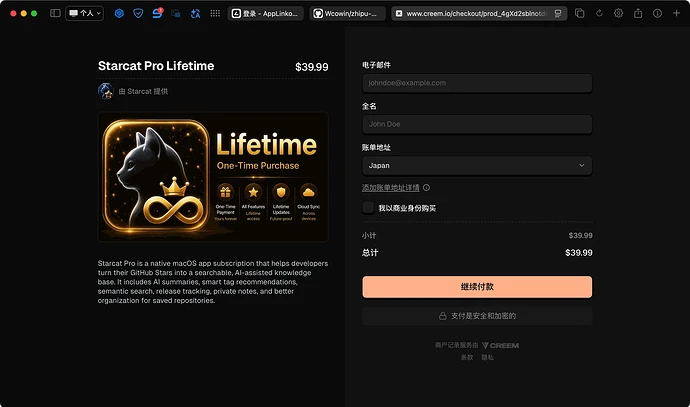690x407 pixels.
Task: Open the blue shield extension
Action: coord(138,13)
